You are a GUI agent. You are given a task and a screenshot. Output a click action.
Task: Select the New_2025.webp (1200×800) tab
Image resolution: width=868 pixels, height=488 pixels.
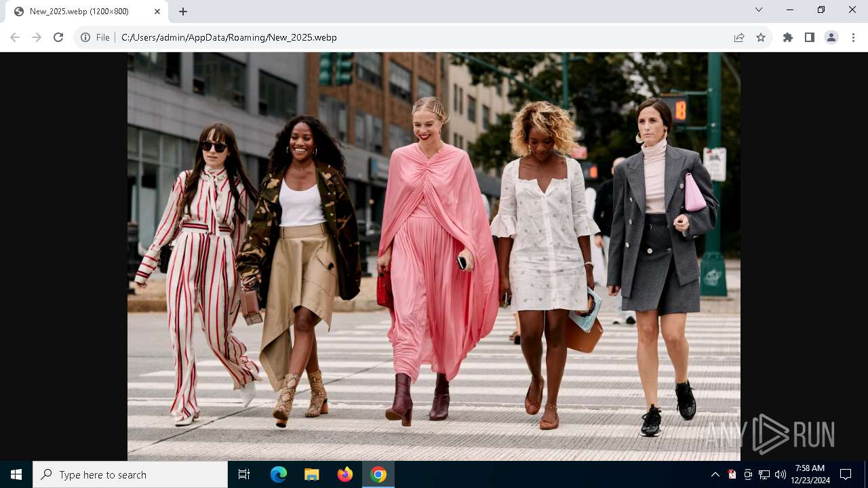point(87,12)
